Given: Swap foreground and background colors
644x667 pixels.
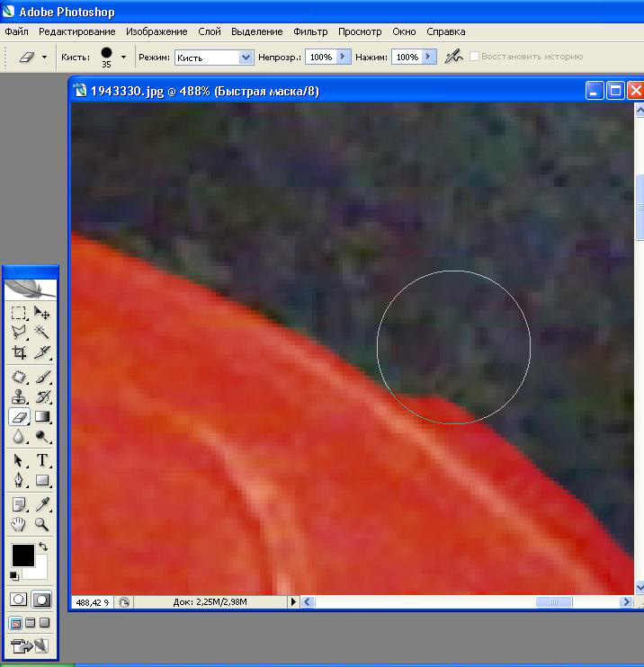Looking at the screenshot, I should 43,547.
